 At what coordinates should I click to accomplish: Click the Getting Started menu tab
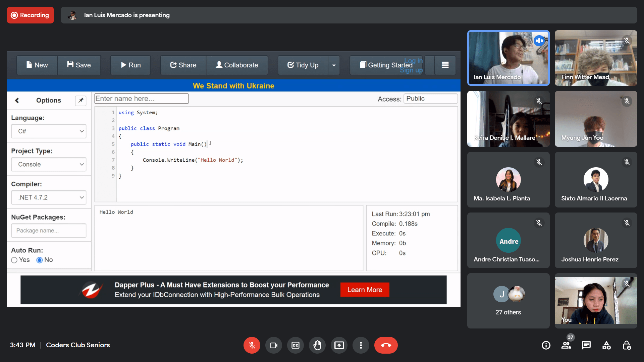[x=386, y=65]
